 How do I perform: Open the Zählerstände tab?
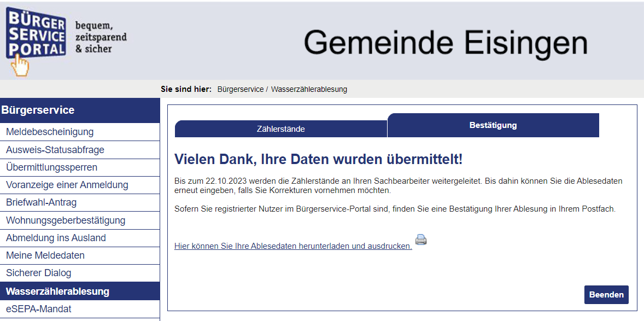coord(280,129)
